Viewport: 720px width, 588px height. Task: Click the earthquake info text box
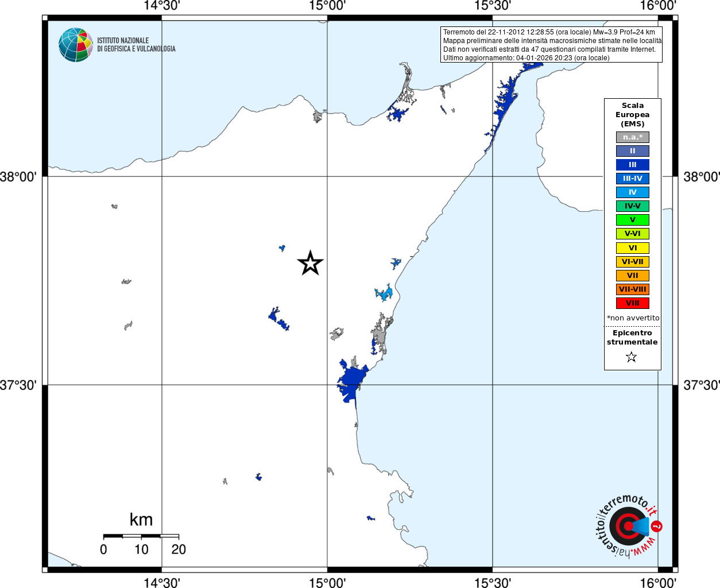click(551, 44)
